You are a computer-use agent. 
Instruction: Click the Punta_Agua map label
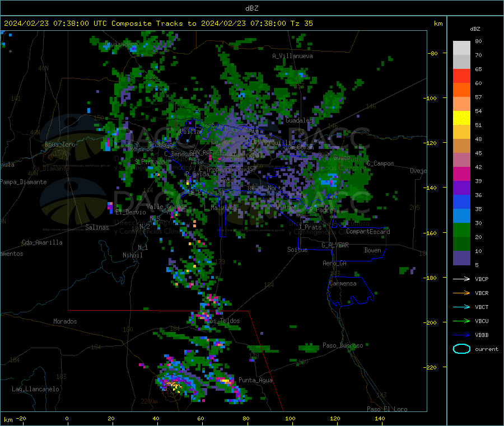(x=255, y=380)
